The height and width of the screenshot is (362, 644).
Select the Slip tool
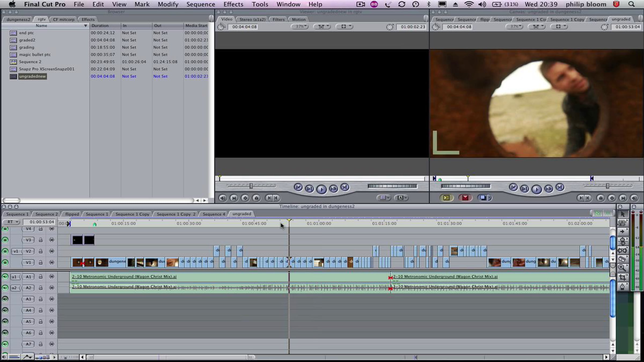pos(623,250)
